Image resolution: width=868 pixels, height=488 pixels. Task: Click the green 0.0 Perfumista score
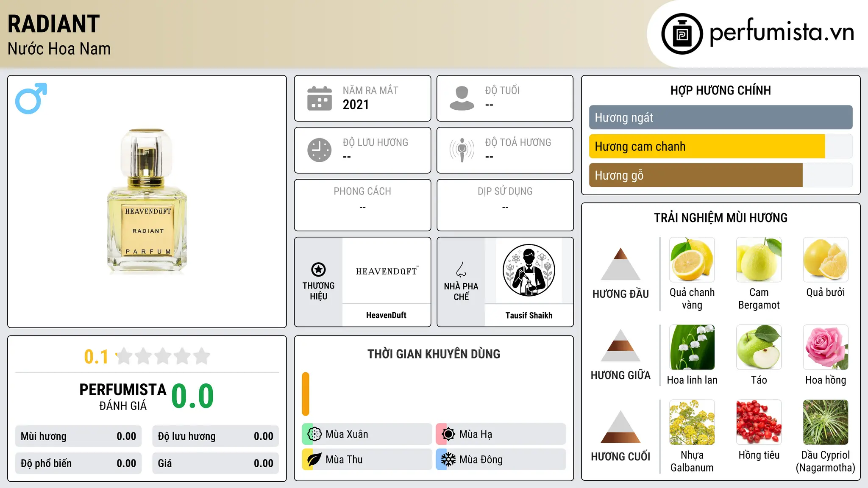tap(193, 396)
